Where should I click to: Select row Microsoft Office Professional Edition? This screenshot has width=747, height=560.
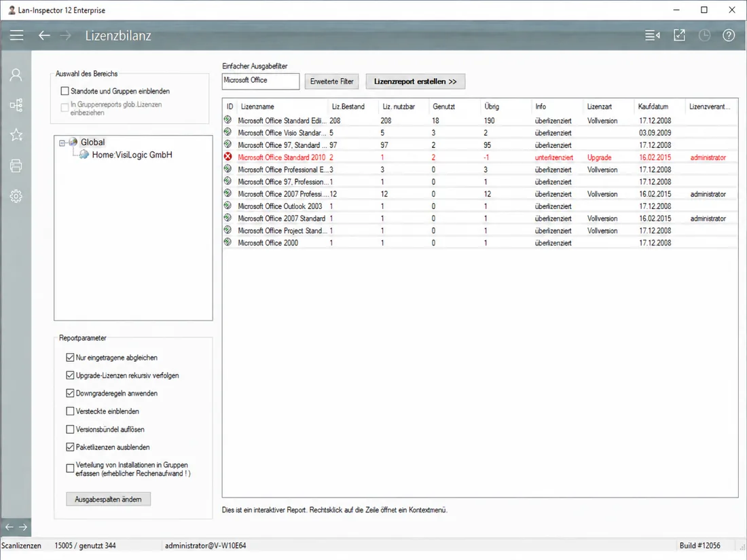click(x=480, y=170)
